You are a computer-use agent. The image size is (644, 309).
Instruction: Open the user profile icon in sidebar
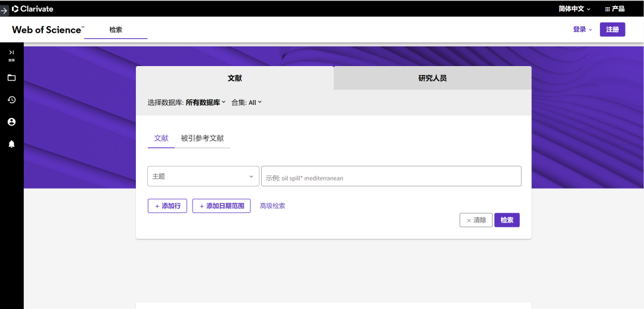[x=11, y=121]
